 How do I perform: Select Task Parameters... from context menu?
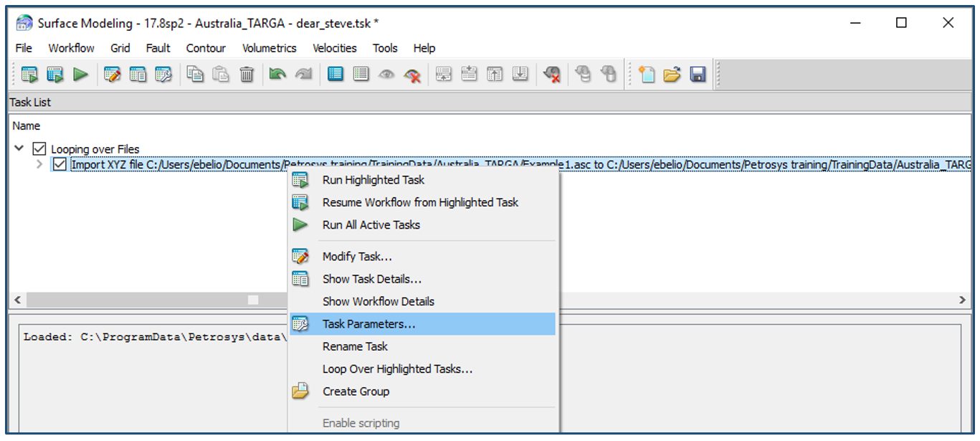coord(368,324)
